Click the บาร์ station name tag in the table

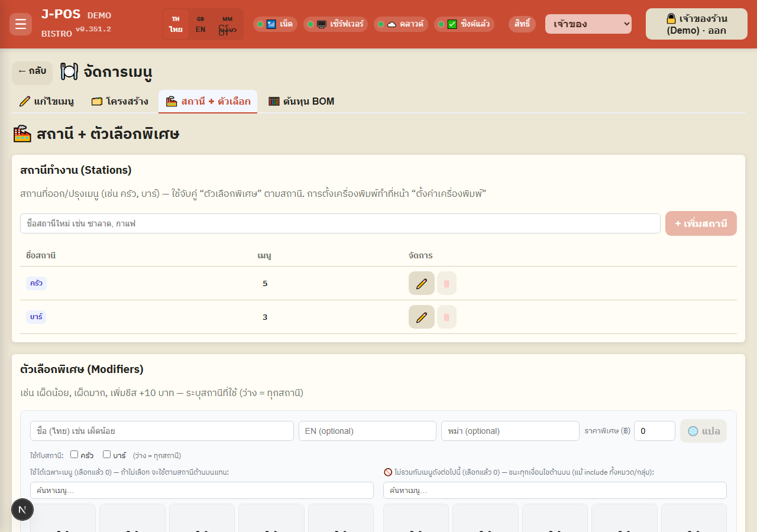[36, 317]
